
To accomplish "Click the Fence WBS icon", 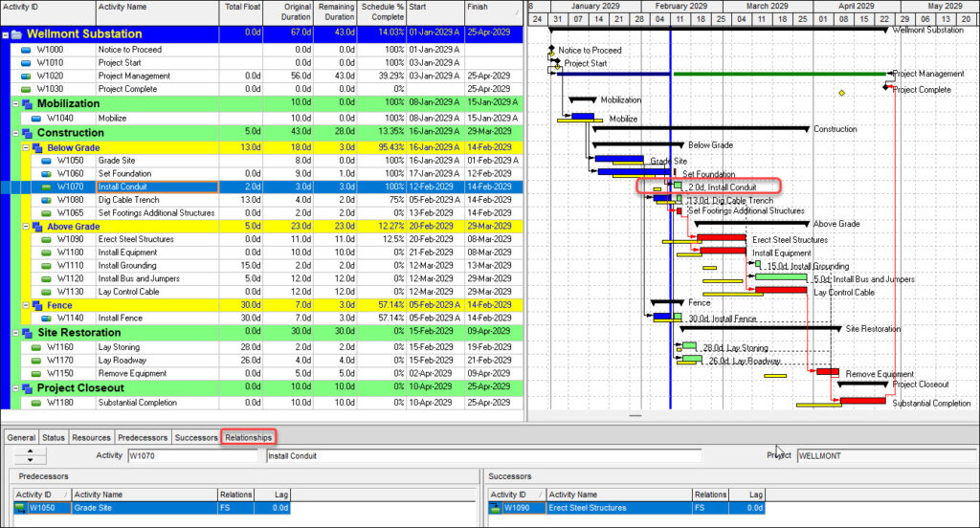I will 37,305.
